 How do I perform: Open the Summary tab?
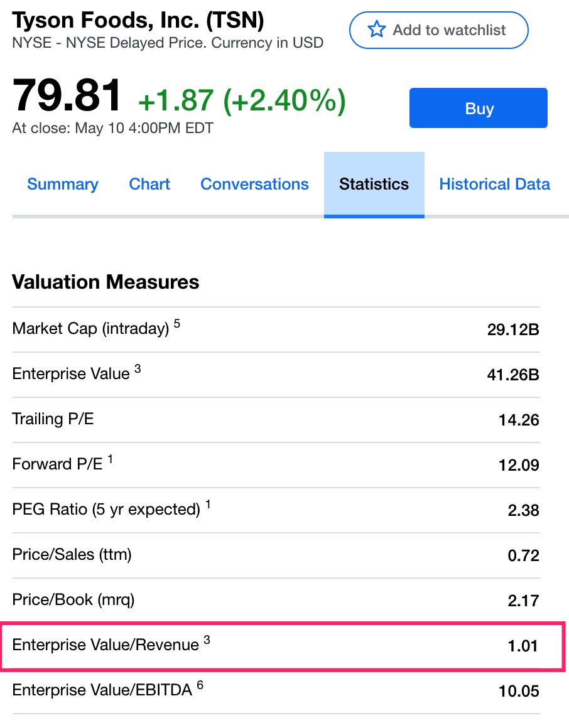click(63, 185)
